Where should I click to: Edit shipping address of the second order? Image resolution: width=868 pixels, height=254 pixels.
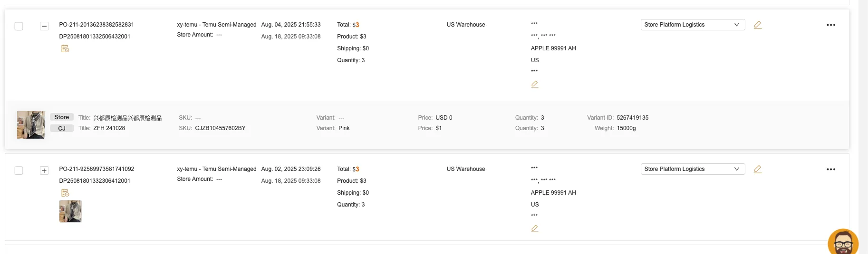click(535, 228)
